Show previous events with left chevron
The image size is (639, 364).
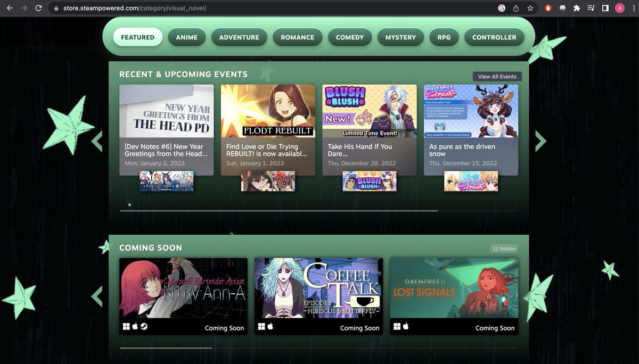pos(97,141)
